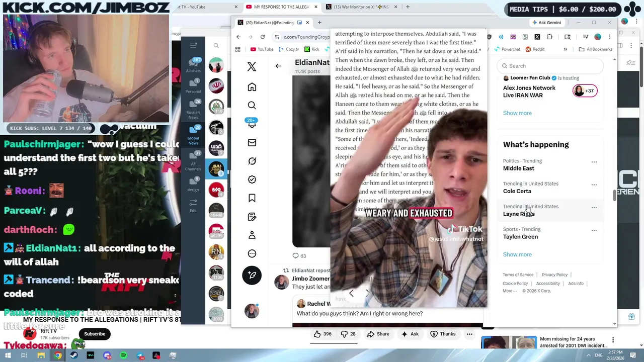Click the Windows Start button
Viewport: 644px width, 362px height.
[x=8, y=355]
